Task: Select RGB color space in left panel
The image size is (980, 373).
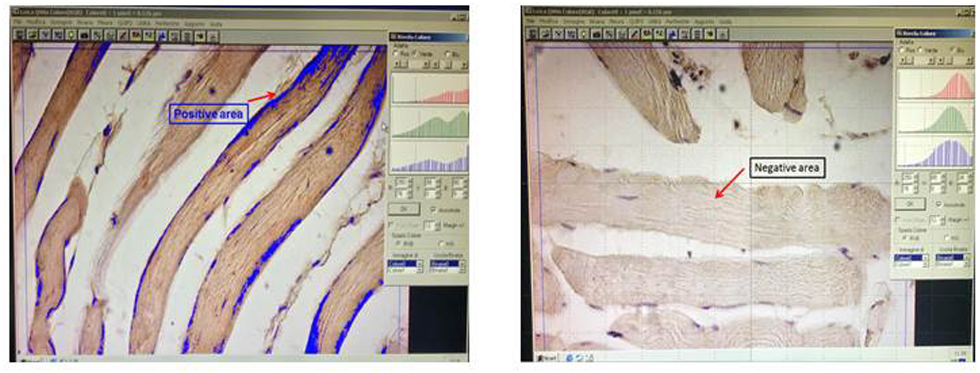Action: pos(399,243)
